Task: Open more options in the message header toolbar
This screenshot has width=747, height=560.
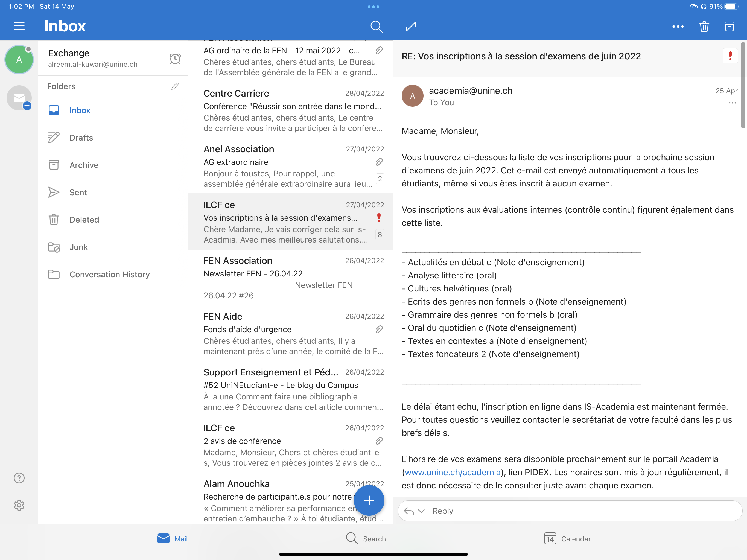Action: (678, 26)
